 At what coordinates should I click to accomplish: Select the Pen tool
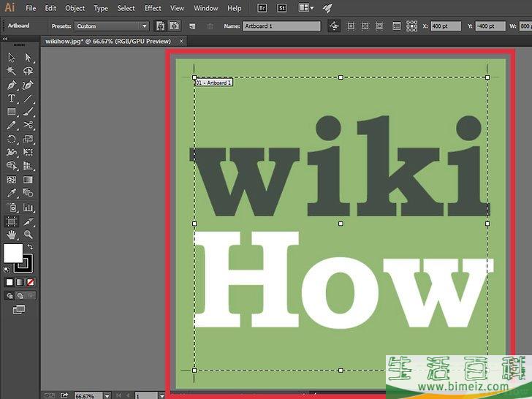click(12, 85)
